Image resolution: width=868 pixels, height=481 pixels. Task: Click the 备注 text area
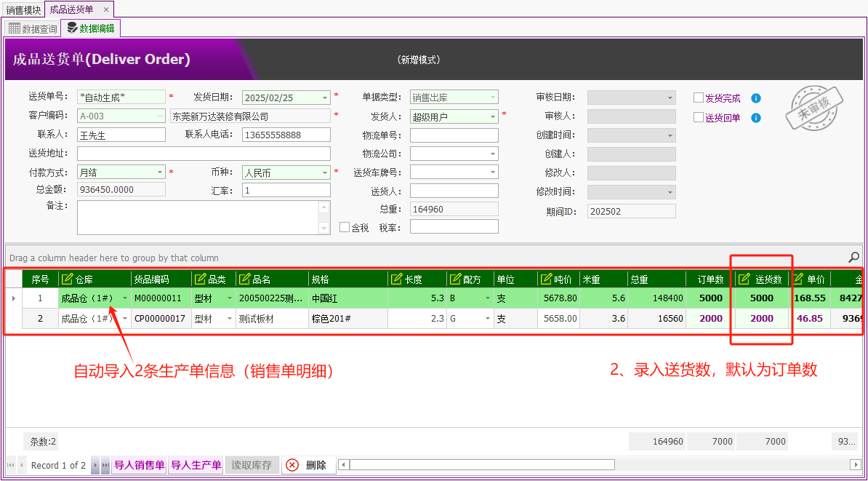coord(198,218)
